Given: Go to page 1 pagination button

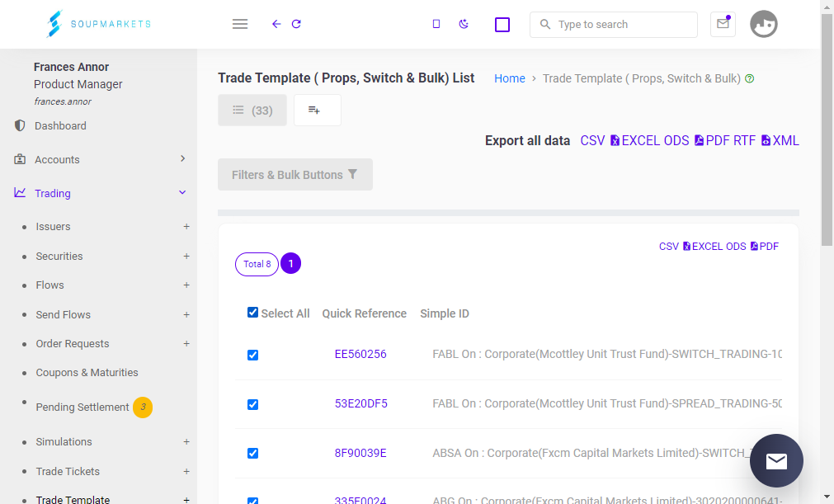Looking at the screenshot, I should 291,264.
